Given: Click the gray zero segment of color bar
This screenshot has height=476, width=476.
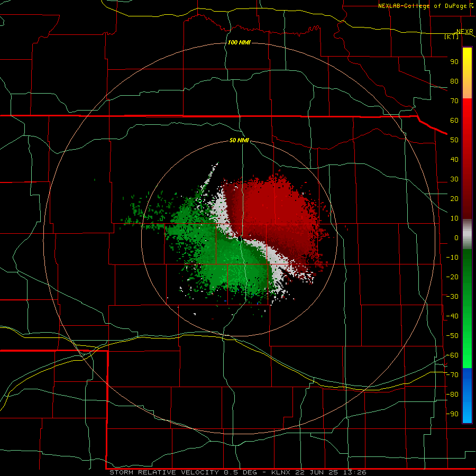Looking at the screenshot, I should [x=467, y=234].
